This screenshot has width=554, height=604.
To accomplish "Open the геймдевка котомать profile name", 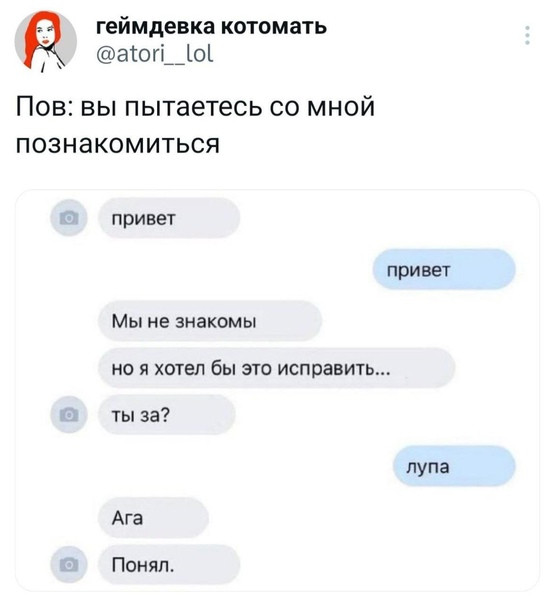I will click(x=211, y=26).
